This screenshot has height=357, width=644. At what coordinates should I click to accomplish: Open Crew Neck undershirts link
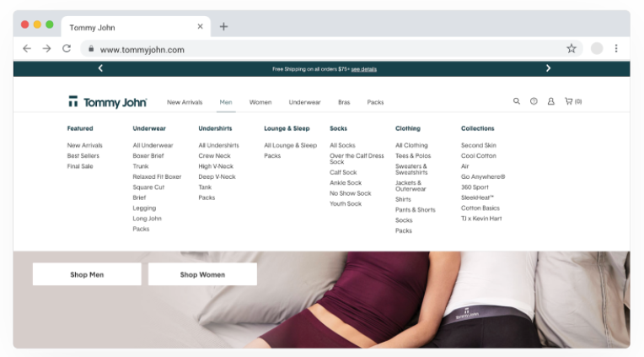214,156
